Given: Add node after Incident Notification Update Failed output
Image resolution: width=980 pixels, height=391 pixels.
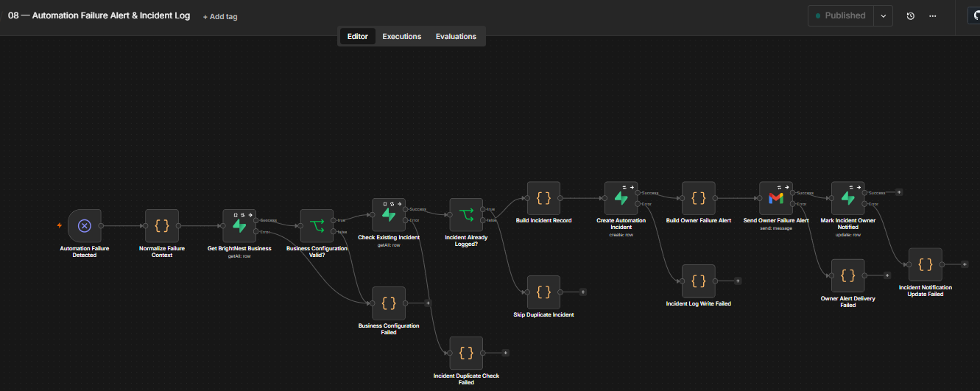Looking at the screenshot, I should 965,264.
